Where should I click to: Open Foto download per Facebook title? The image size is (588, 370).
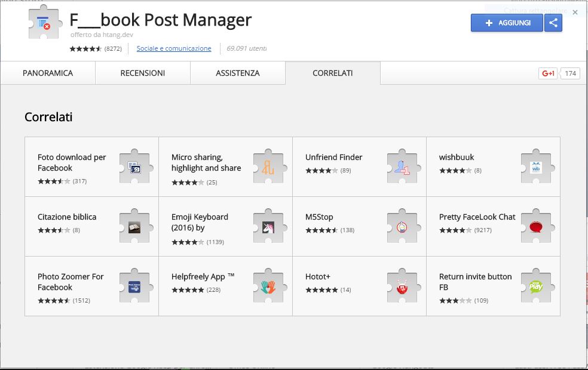point(72,162)
